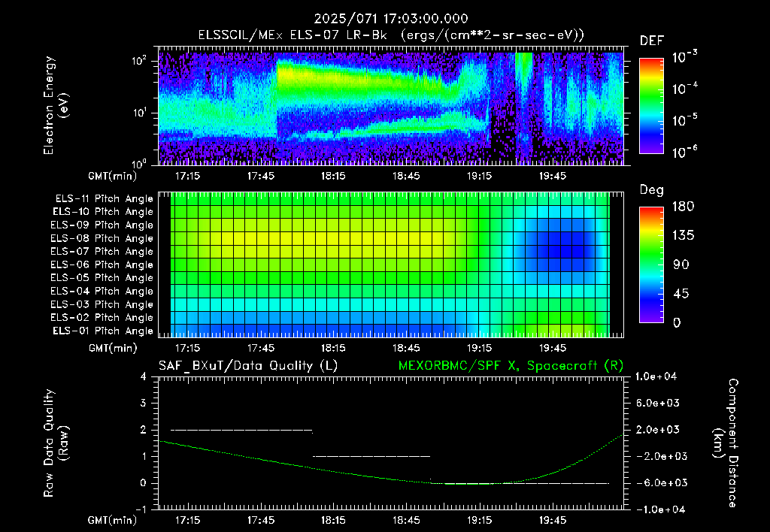This screenshot has width=770, height=532.
Task: Select the Electron Energy (eV) axis label
Action: [x=56, y=105]
